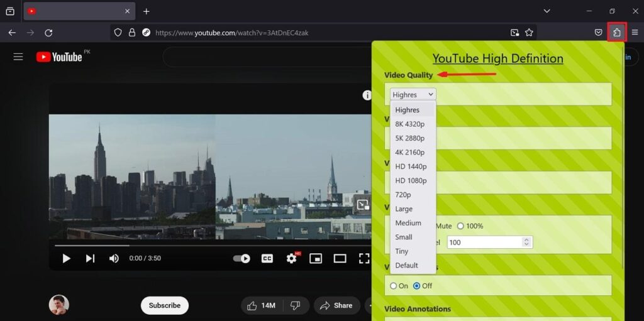Skip to the next video

coord(90,258)
